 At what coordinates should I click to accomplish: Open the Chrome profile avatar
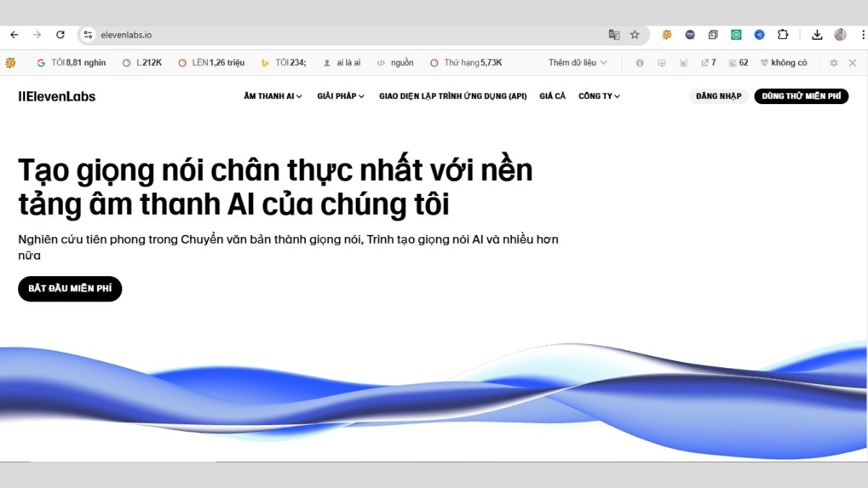[x=840, y=35]
